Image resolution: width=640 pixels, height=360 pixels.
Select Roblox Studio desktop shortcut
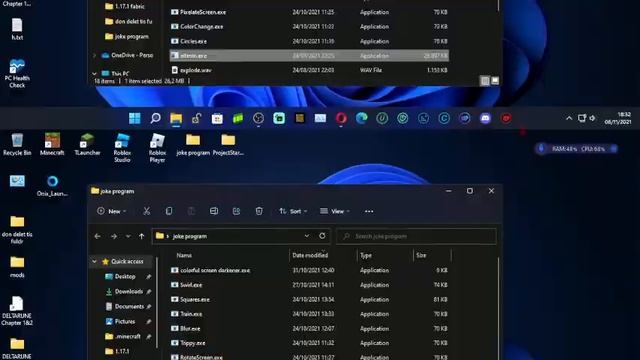point(122,148)
